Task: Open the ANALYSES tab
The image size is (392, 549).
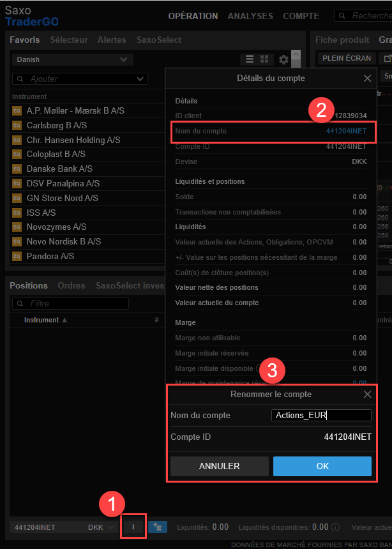Action: pyautogui.click(x=250, y=16)
